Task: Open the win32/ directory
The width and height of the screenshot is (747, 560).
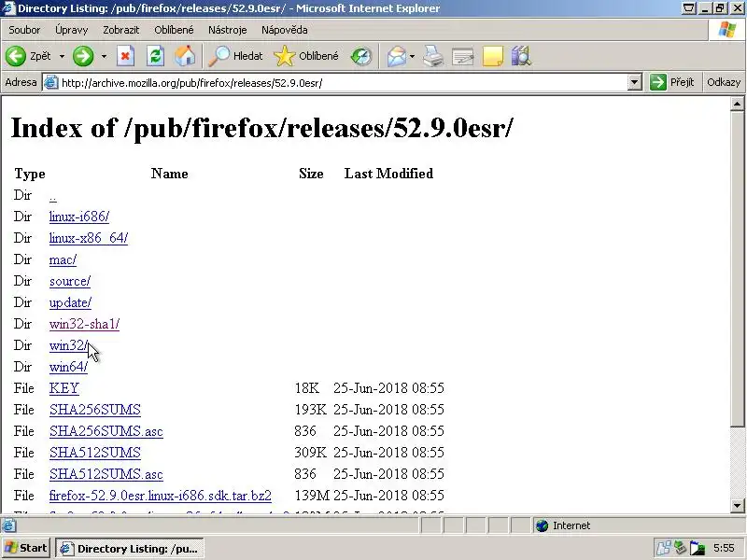Action: [x=68, y=345]
